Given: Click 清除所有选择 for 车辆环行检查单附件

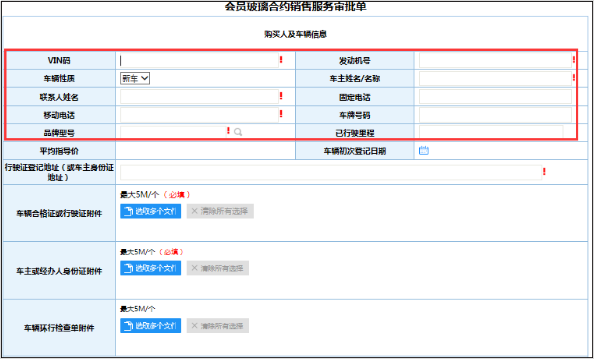Looking at the screenshot, I should [x=218, y=326].
